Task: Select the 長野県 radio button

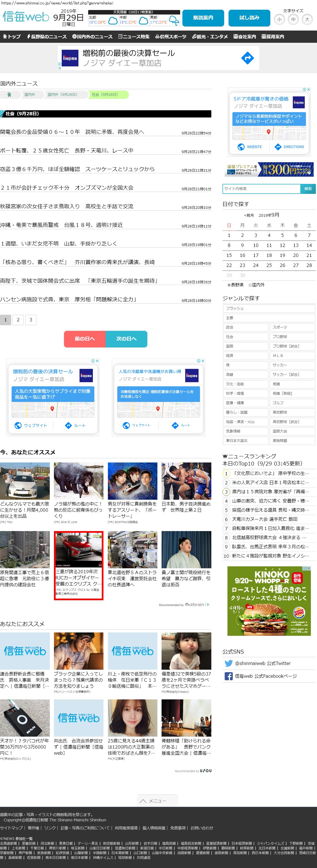Action: pyautogui.click(x=229, y=285)
